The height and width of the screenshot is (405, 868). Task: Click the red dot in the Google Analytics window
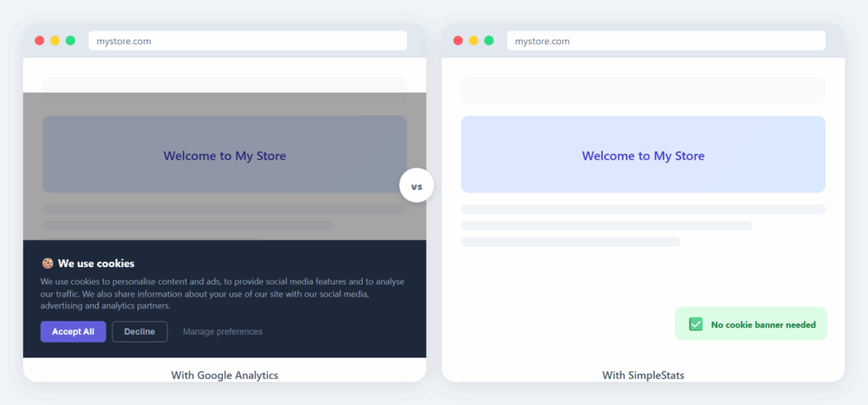pos(39,41)
